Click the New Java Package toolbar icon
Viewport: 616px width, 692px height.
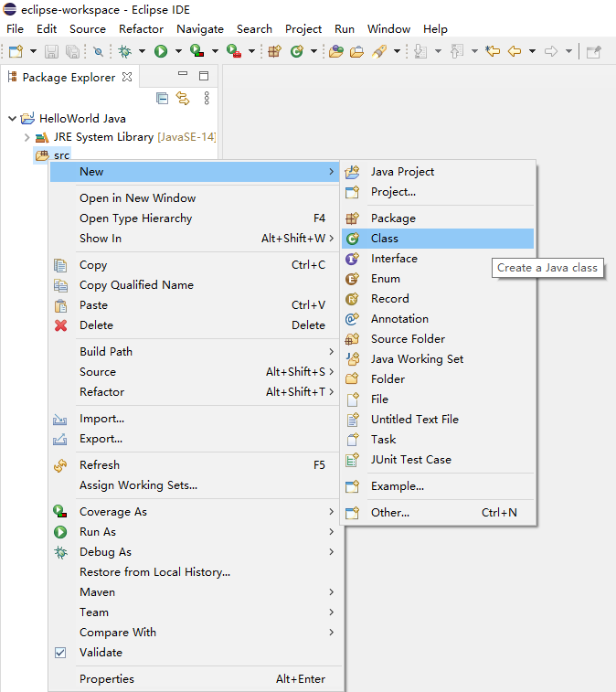[x=274, y=51]
